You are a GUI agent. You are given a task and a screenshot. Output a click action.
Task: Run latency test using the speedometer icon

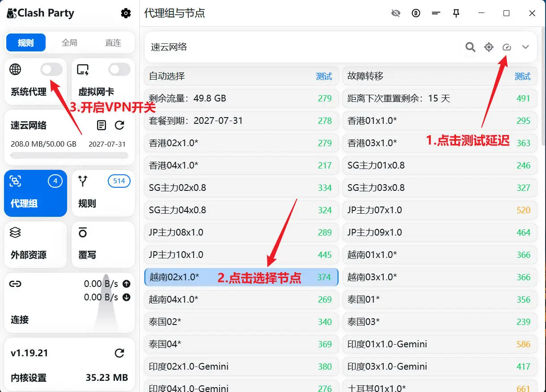pyautogui.click(x=507, y=47)
